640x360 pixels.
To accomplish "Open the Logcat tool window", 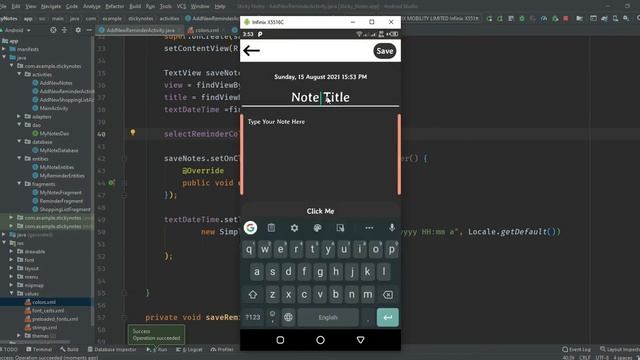I will click(189, 349).
